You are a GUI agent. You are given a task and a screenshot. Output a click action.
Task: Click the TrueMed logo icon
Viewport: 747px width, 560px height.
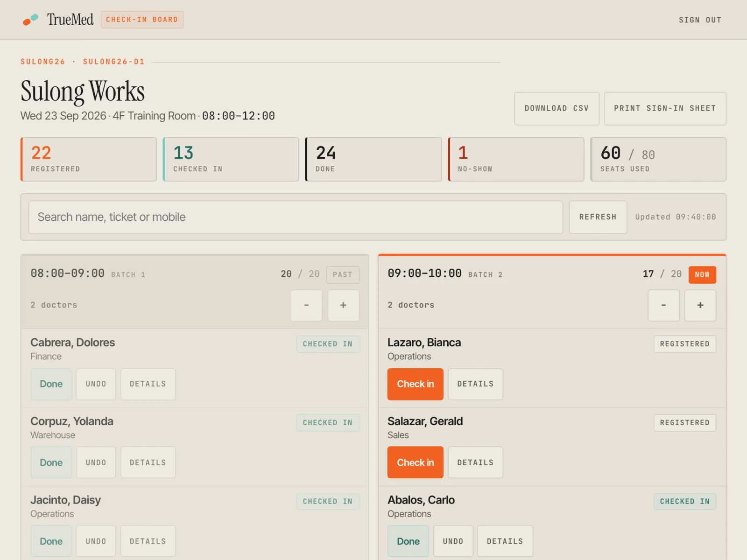tap(31, 20)
